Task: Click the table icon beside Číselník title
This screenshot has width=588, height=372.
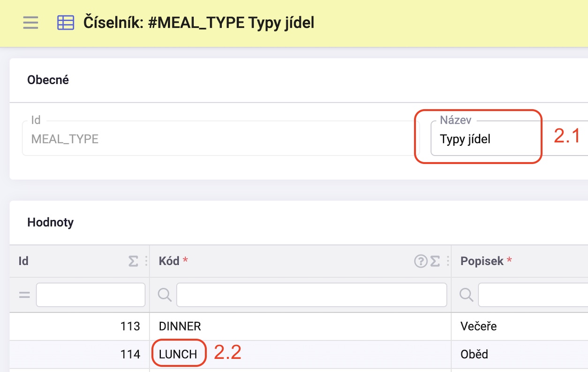Action: point(66,22)
